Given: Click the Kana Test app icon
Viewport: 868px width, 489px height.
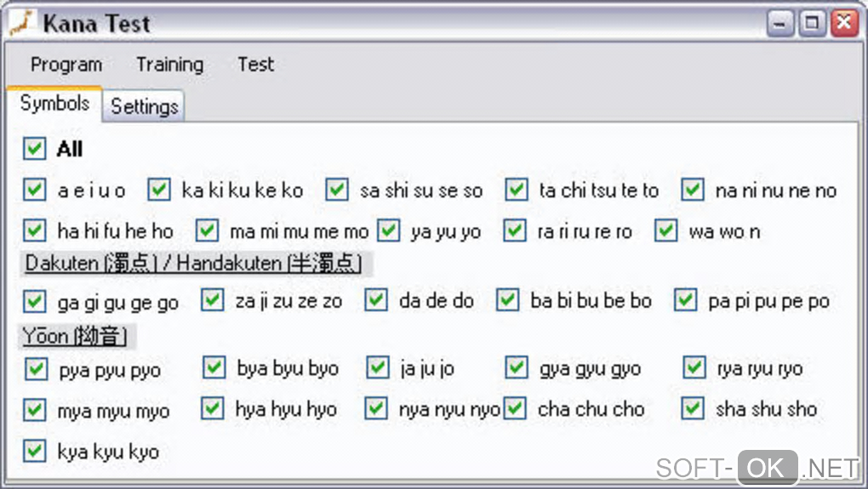Looking at the screenshot, I should 20,23.
